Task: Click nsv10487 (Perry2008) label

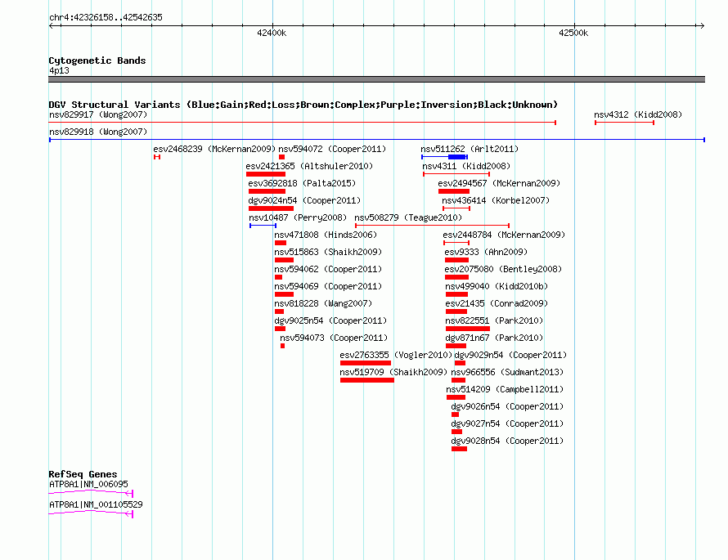Action: pyautogui.click(x=298, y=217)
